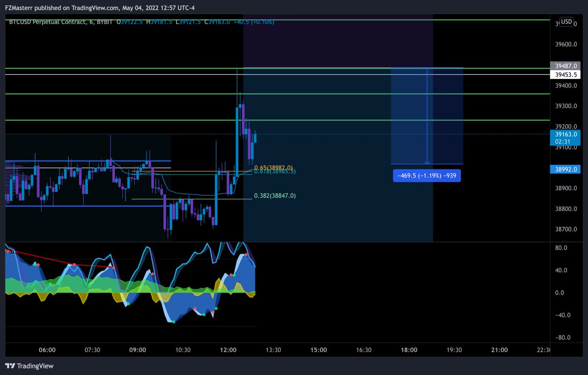Select the 0.618 Fibonacci level label
The image size is (588, 375).
click(x=274, y=172)
